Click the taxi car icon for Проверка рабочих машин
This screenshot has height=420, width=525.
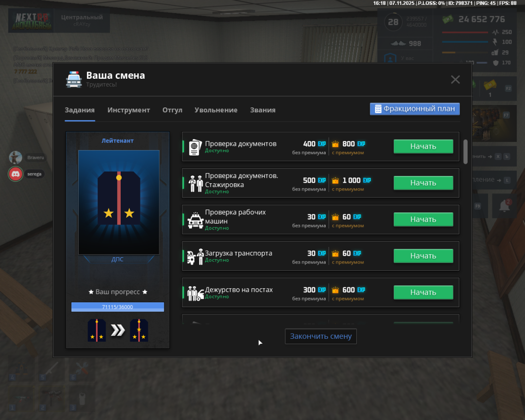click(x=195, y=220)
